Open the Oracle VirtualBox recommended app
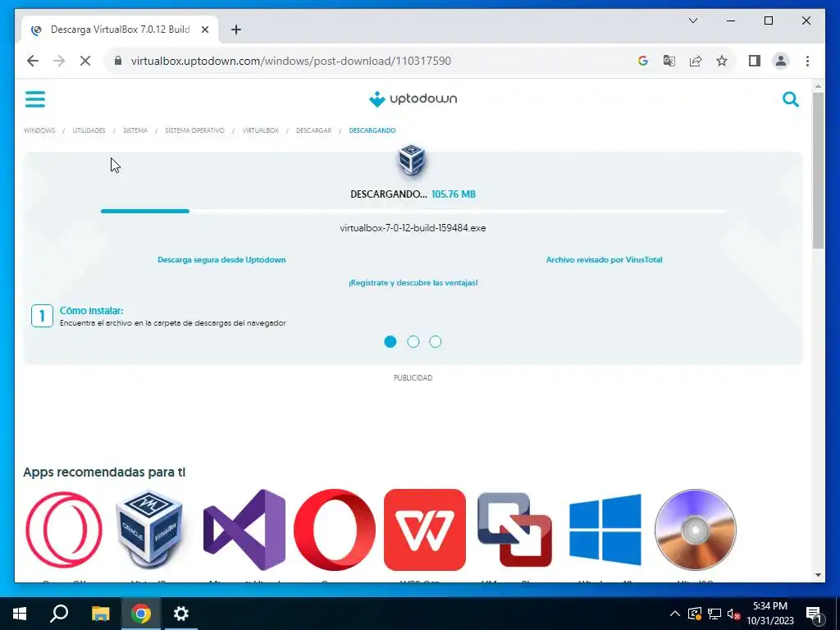The height and width of the screenshot is (630, 840). (x=149, y=530)
